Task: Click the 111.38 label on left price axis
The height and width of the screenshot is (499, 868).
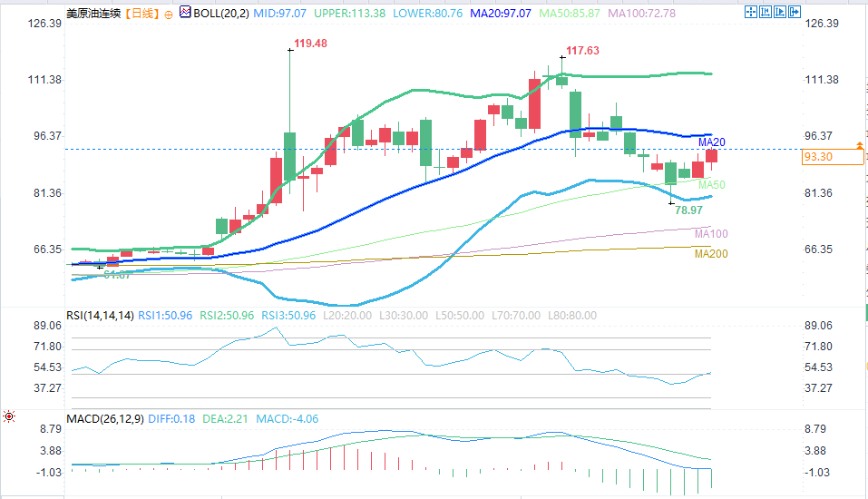Action: coord(44,80)
